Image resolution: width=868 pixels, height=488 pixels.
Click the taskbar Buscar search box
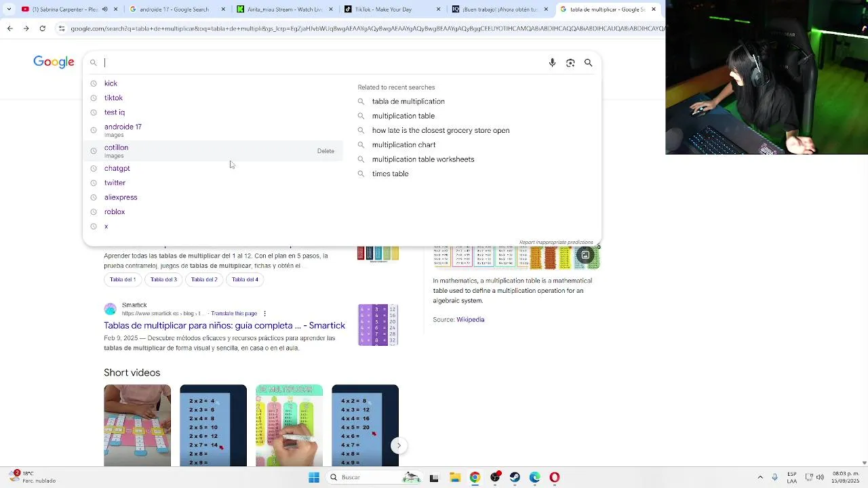point(373,478)
